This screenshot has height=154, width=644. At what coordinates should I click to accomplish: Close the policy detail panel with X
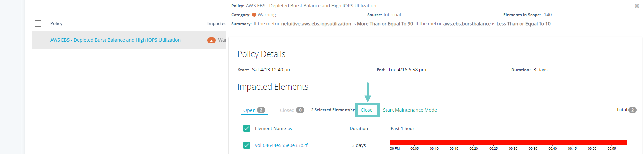coord(637,6)
